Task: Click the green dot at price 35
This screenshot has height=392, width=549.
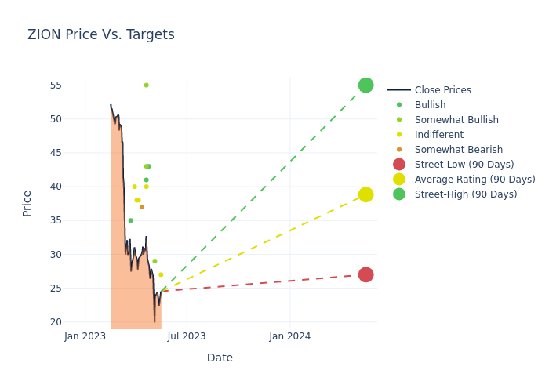Action: tap(130, 220)
